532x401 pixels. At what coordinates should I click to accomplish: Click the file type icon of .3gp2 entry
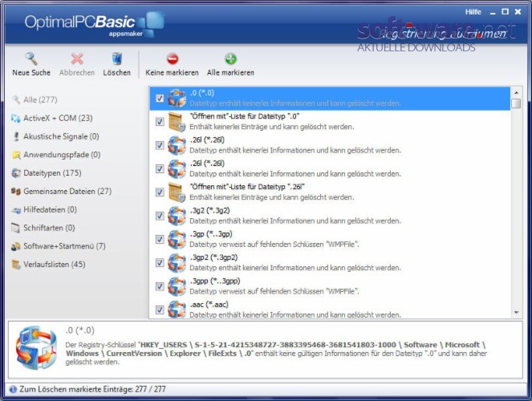[177, 263]
